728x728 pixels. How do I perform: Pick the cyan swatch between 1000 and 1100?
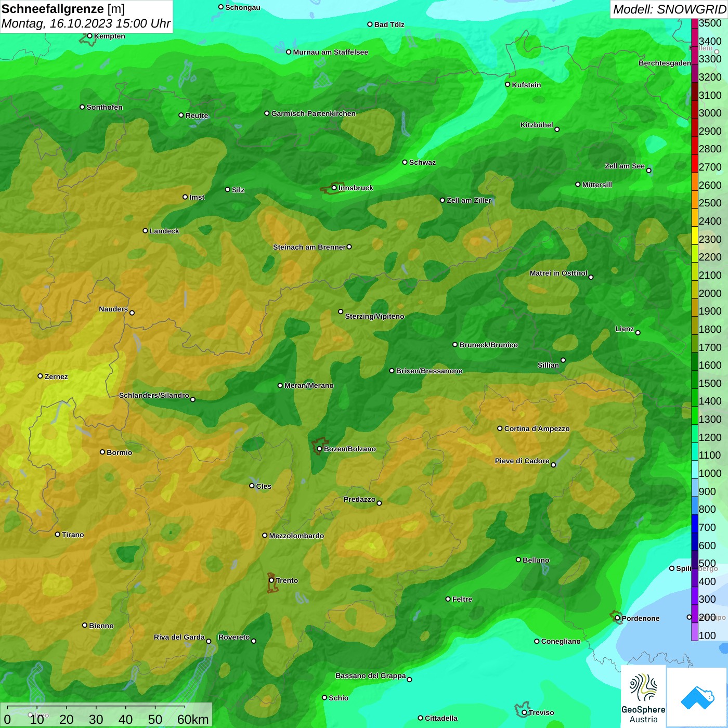[x=695, y=469]
